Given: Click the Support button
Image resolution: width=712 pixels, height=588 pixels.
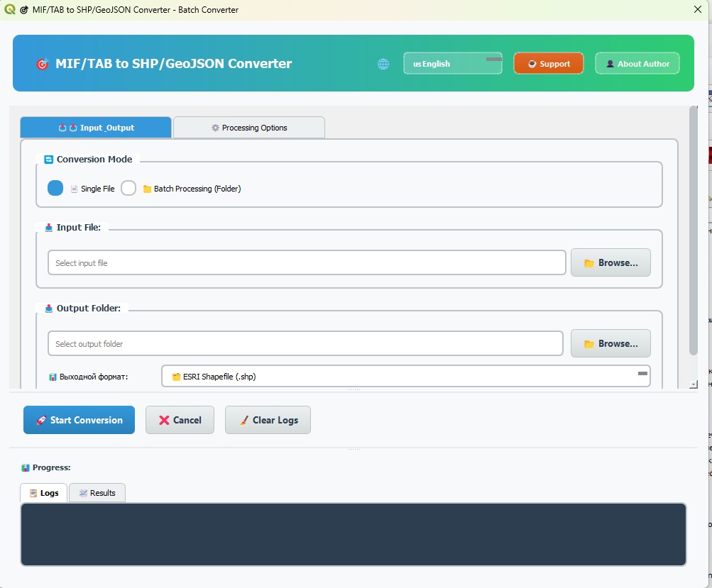Looking at the screenshot, I should click(x=549, y=64).
